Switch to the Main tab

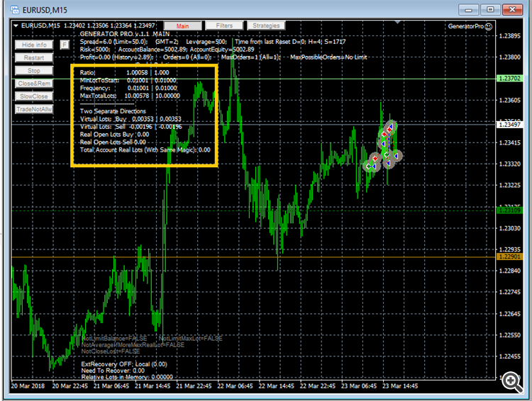coord(182,26)
